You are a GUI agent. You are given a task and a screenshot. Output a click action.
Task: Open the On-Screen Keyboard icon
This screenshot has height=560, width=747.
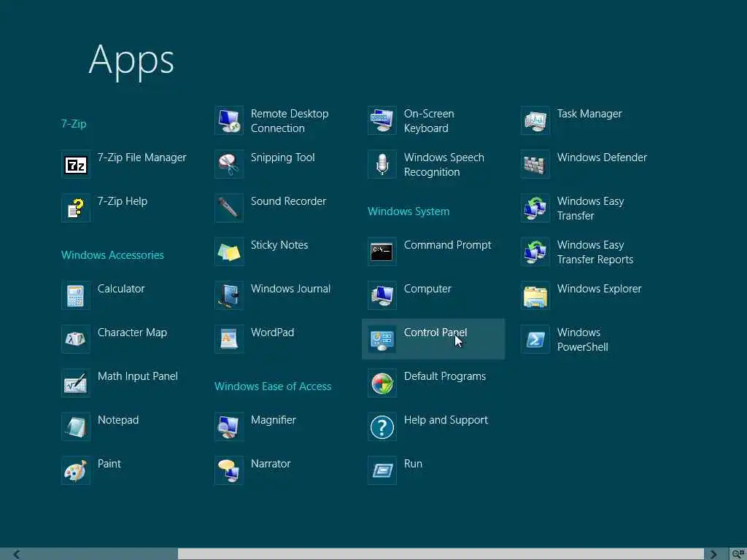click(382, 121)
